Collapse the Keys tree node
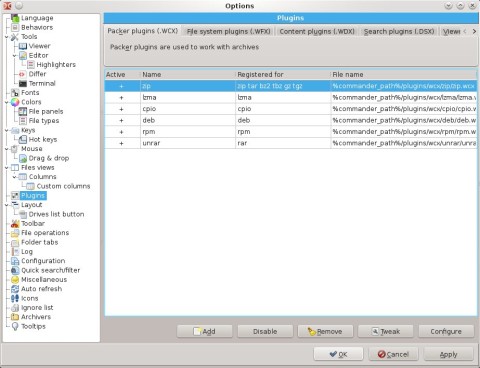This screenshot has height=368, width=480. coord(6,130)
